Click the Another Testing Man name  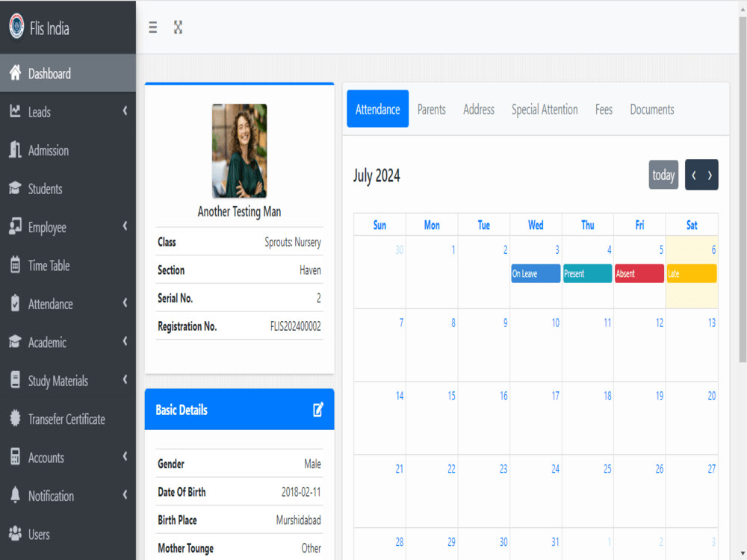(239, 211)
